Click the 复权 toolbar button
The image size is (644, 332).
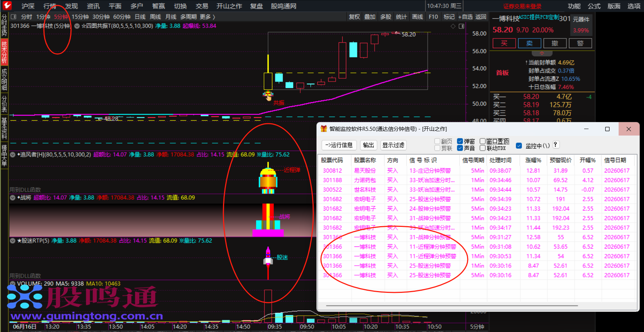(354, 17)
